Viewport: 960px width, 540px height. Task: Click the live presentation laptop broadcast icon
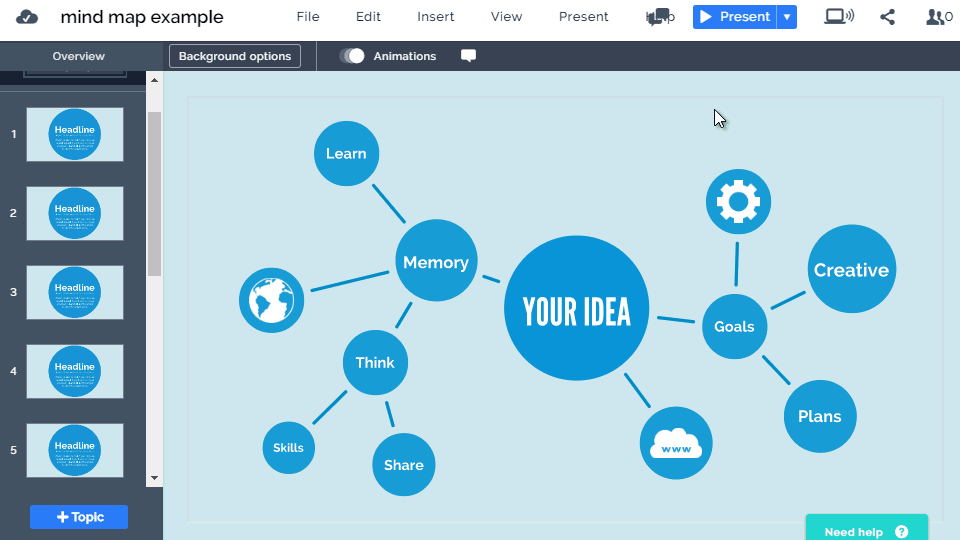838,17
